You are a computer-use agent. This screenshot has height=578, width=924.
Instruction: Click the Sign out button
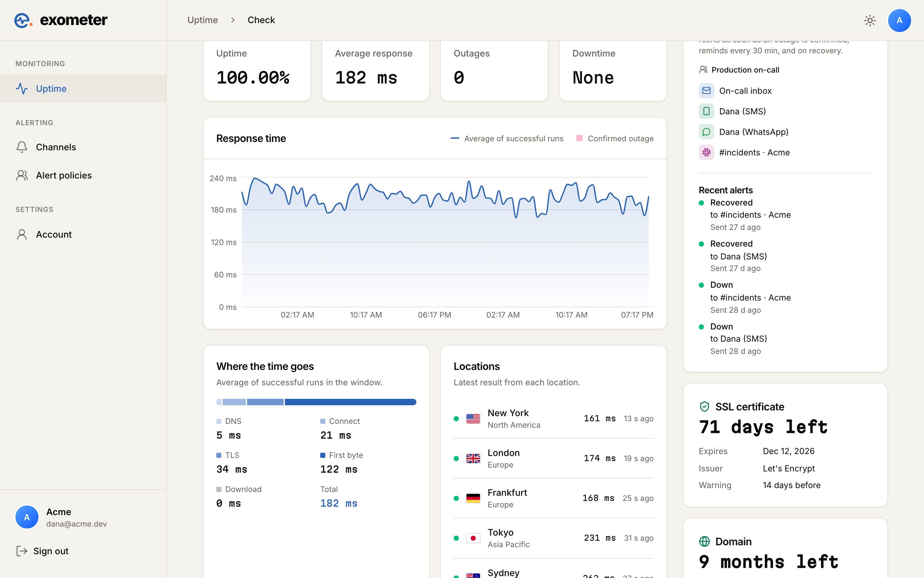(x=42, y=551)
